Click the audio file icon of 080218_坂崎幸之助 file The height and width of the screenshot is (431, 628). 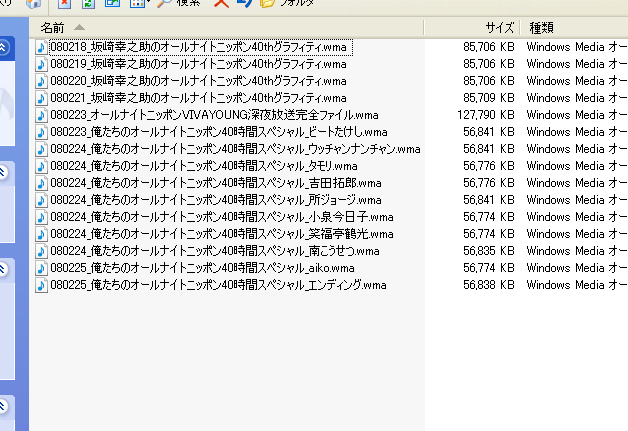coord(41,47)
